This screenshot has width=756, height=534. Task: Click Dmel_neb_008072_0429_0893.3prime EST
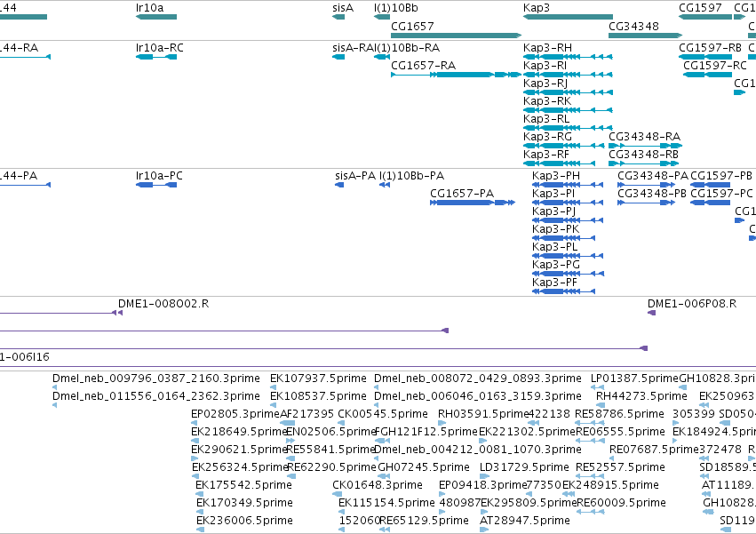[x=376, y=387]
